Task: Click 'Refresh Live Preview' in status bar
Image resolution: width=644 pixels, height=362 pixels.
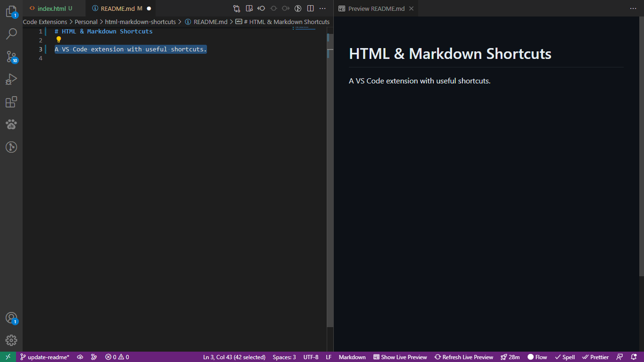Action: [x=464, y=357]
